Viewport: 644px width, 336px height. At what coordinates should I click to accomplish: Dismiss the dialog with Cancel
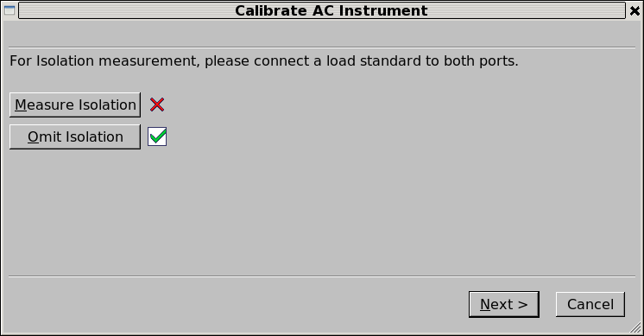coord(590,304)
